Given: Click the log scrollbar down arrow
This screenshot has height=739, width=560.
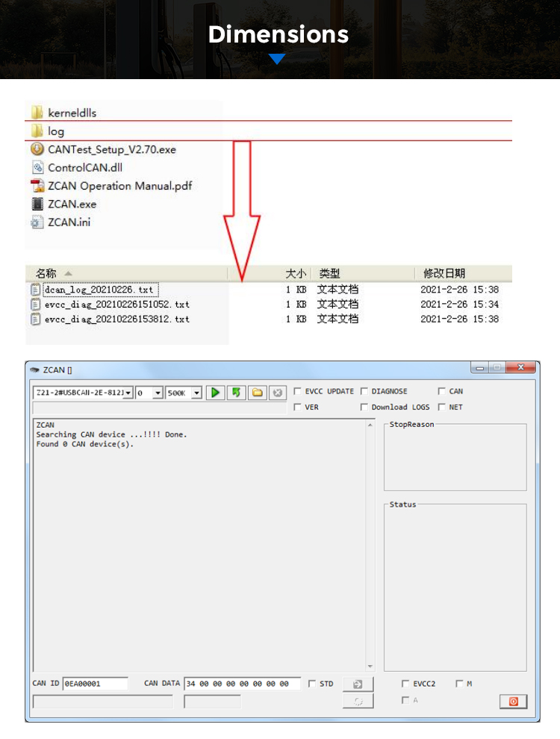Looking at the screenshot, I should click(370, 666).
